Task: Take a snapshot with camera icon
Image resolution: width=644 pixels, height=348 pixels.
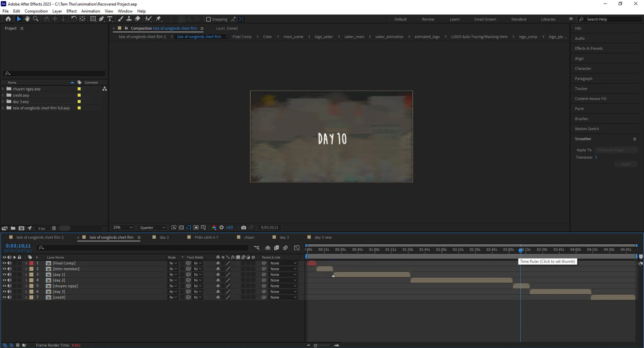Action: tap(244, 227)
